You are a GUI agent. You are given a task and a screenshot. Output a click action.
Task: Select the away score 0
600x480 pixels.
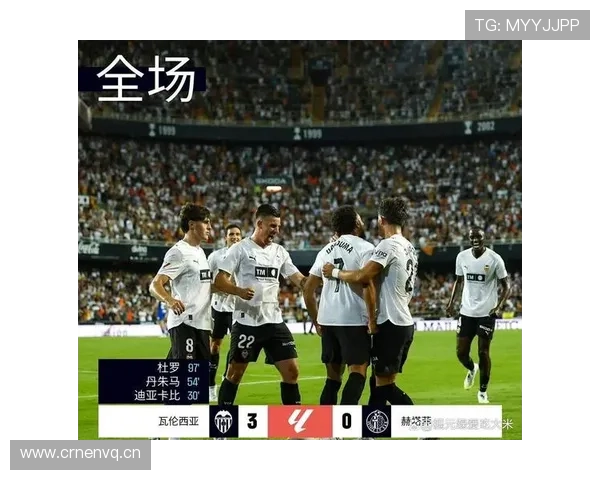[x=347, y=421]
